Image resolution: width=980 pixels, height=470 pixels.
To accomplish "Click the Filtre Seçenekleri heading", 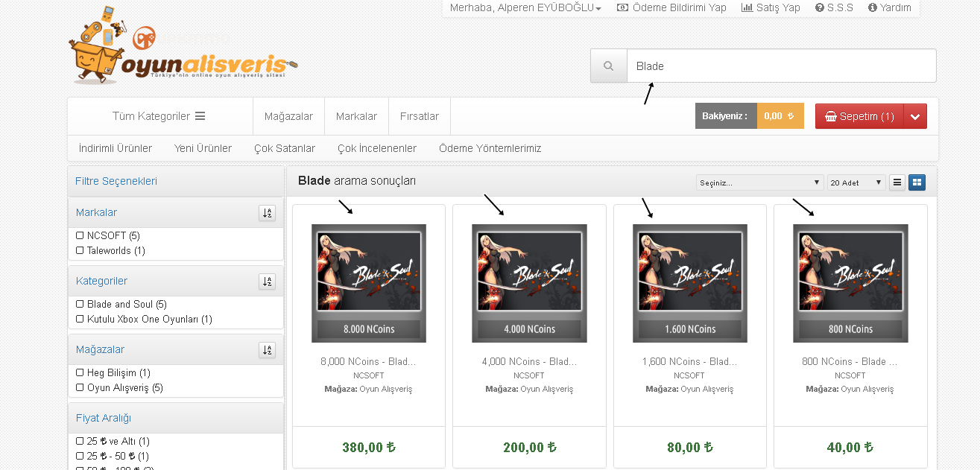I will coord(116,181).
